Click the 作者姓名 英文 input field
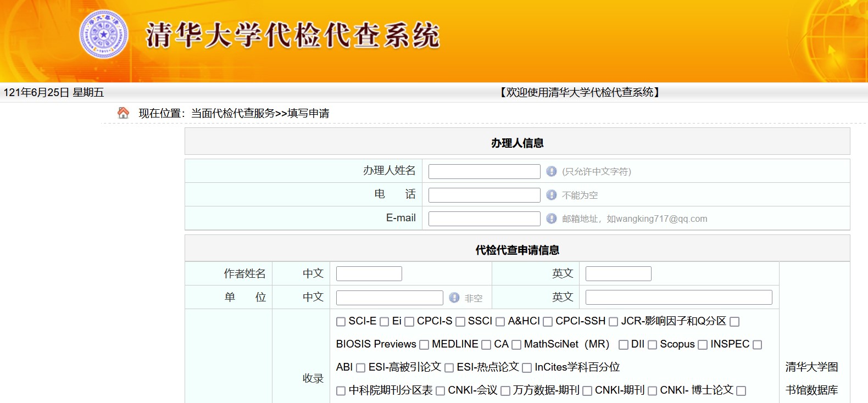This screenshot has height=403, width=868. point(618,273)
